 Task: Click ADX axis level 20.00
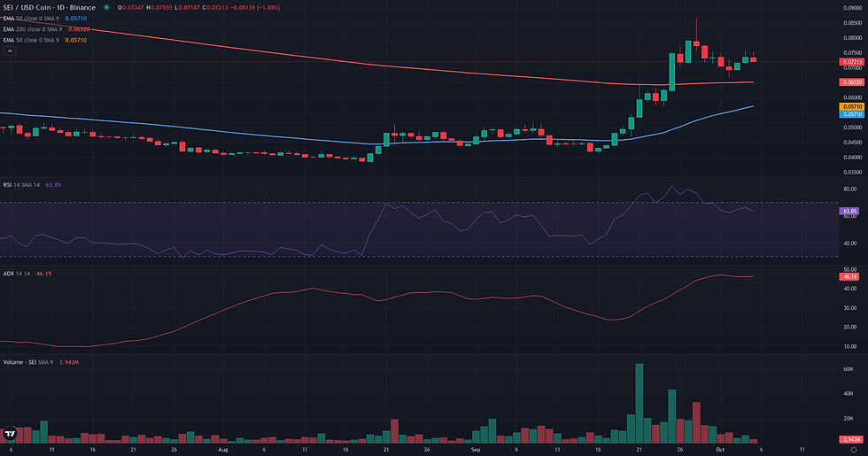(849, 327)
